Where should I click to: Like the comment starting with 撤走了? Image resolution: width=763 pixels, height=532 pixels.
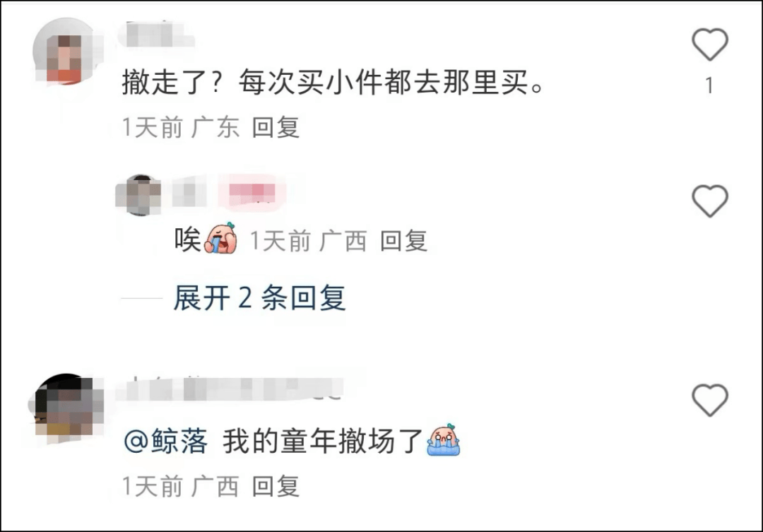pyautogui.click(x=710, y=45)
